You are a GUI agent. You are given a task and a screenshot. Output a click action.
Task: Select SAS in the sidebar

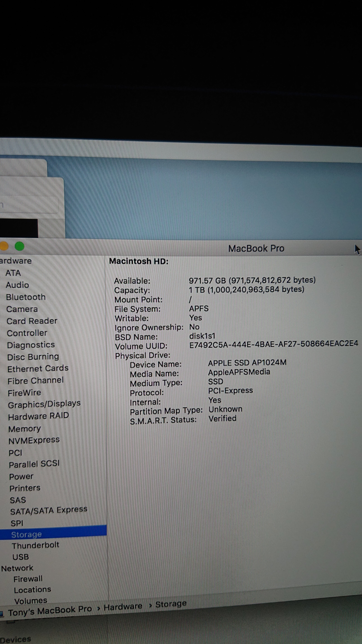18,500
